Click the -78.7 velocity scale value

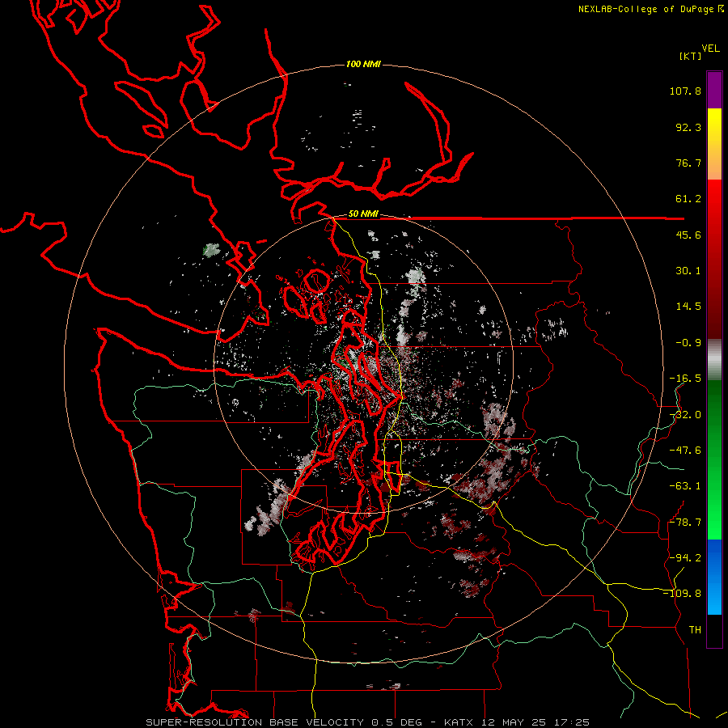(685, 523)
